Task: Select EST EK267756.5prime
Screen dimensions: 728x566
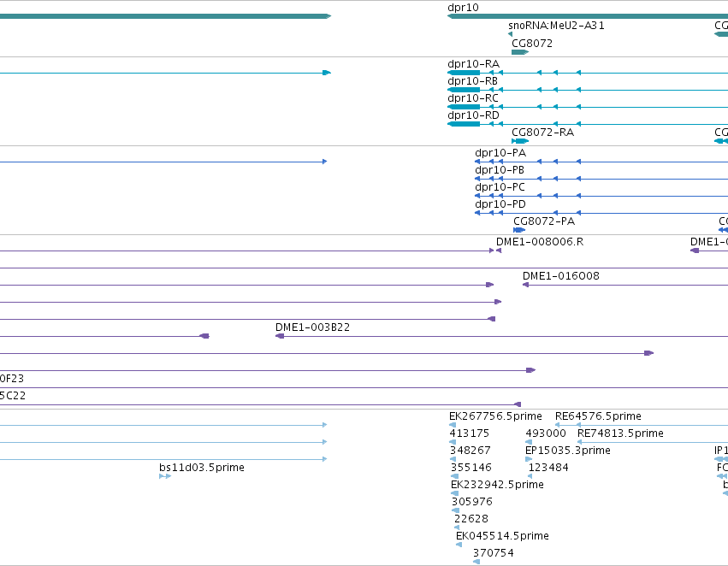Action: coord(495,416)
